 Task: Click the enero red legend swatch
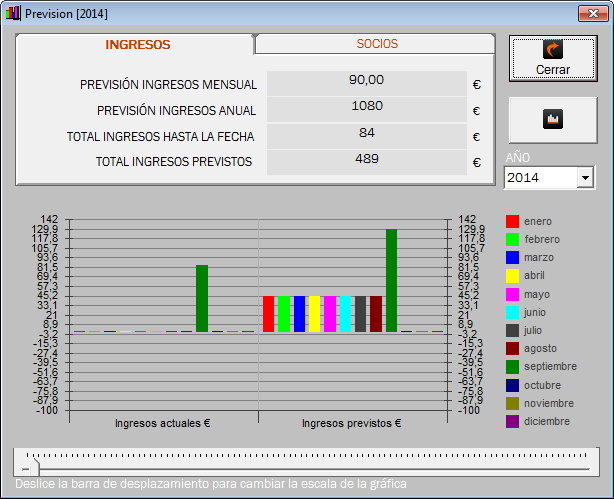(x=512, y=221)
